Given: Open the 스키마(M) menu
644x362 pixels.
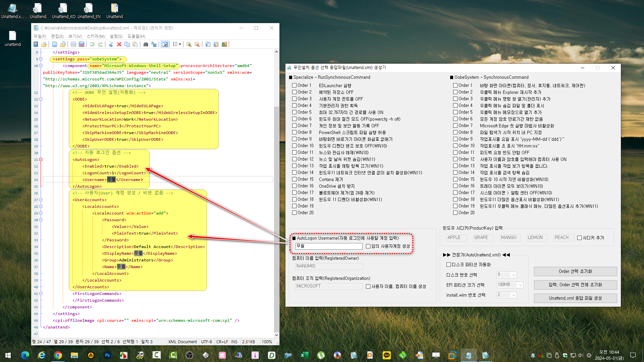Looking at the screenshot, I should tap(96, 36).
